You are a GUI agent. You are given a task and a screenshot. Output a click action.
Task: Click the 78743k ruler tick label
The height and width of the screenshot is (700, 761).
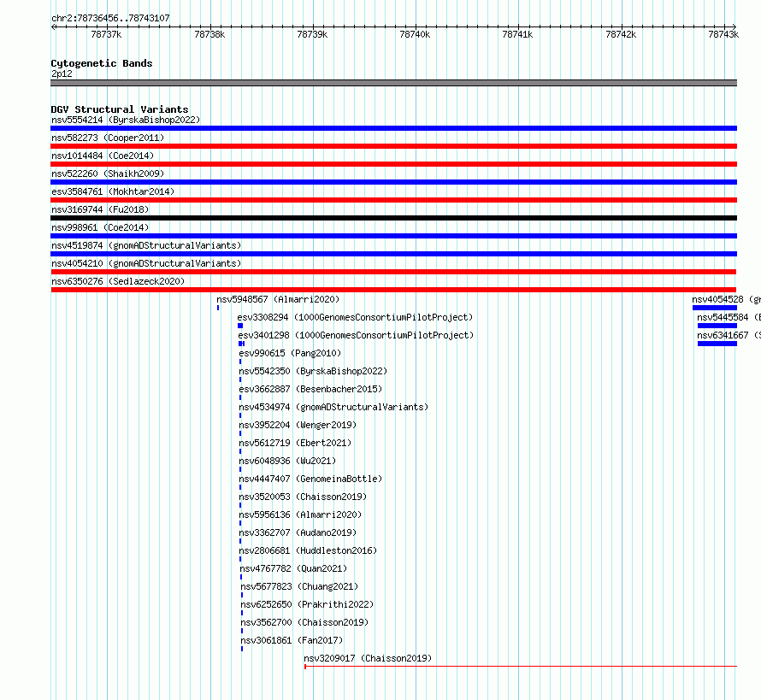[x=723, y=34]
